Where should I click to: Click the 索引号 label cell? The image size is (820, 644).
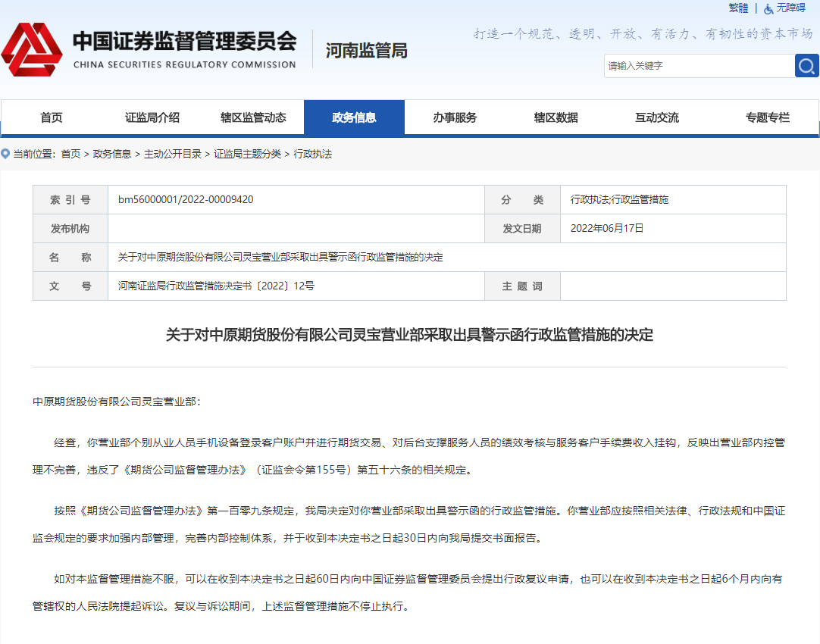[70, 200]
